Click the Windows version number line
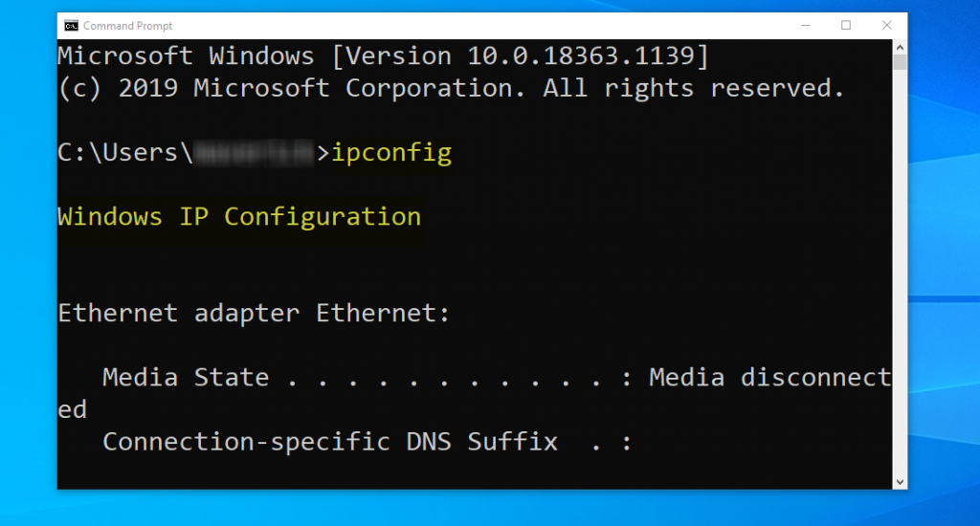This screenshot has width=980, height=526. point(383,56)
